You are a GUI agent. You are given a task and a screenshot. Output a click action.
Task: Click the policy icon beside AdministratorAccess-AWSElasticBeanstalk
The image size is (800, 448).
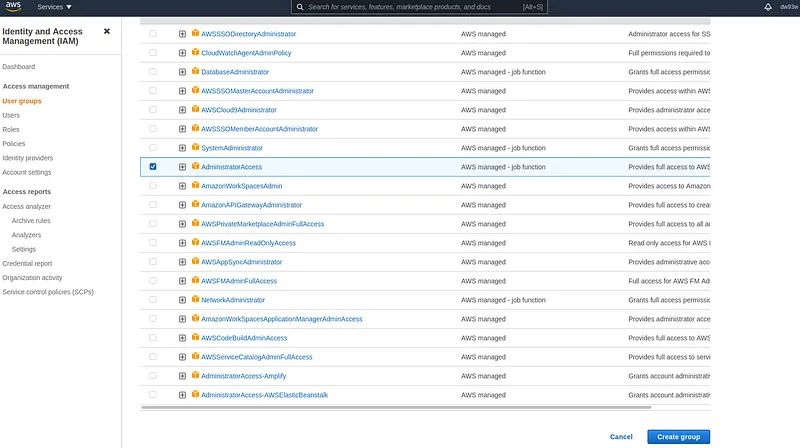coord(195,394)
